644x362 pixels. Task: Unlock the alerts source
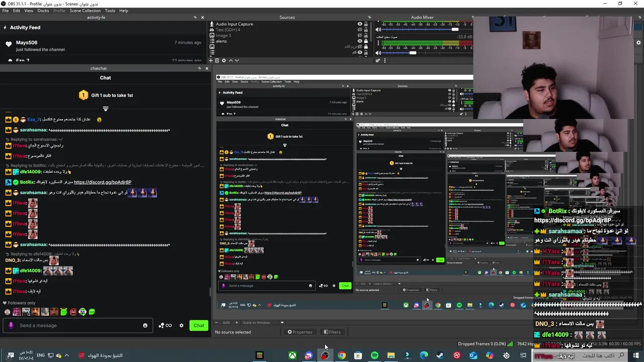366,41
